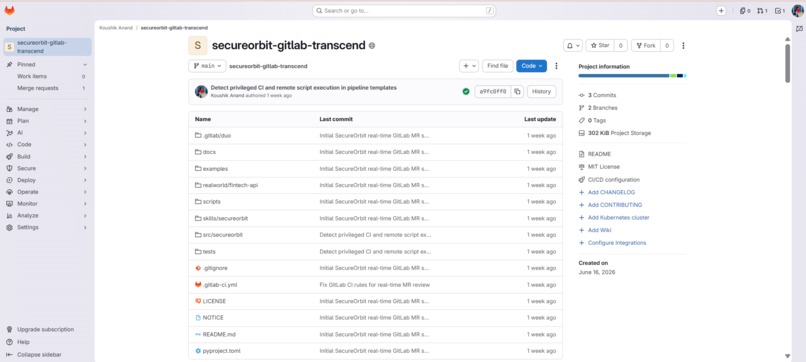
Task: Open the latest commit title link
Action: tap(304, 88)
